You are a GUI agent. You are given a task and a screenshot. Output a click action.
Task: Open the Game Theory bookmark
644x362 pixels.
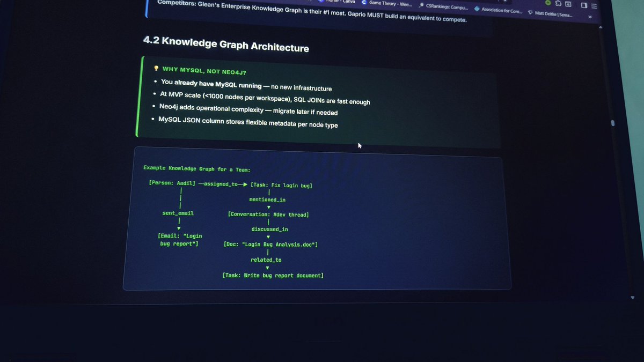pos(386,3)
